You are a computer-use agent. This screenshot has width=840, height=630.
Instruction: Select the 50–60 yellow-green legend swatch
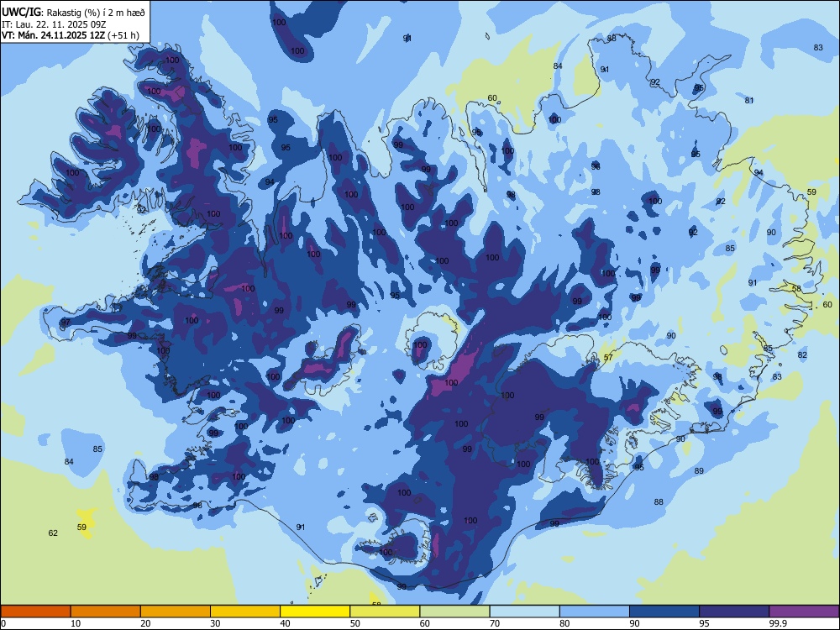point(386,612)
